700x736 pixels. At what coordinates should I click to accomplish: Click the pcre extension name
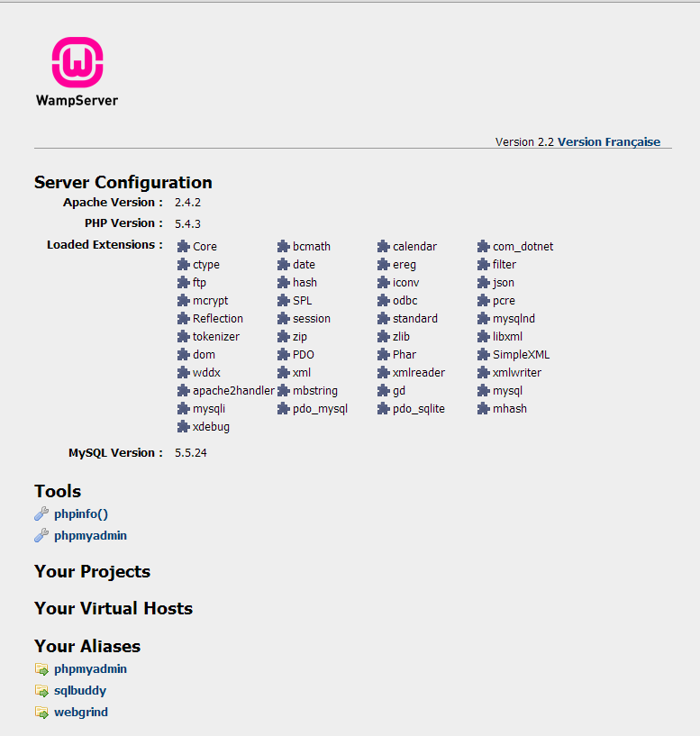click(504, 301)
